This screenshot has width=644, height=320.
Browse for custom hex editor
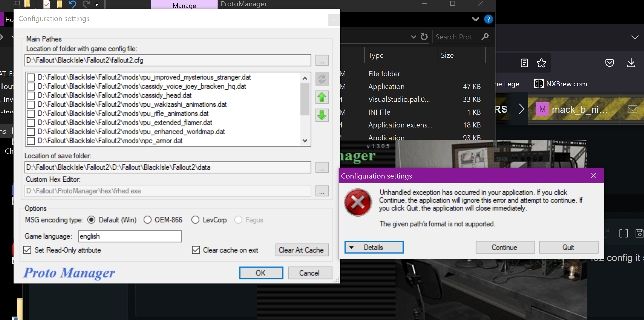click(322, 191)
